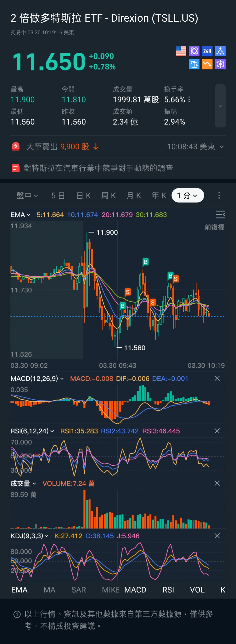Image resolution: width=236 pixels, height=644 pixels.
Task: Tap the 前復權 adjustment button
Action: click(x=214, y=227)
